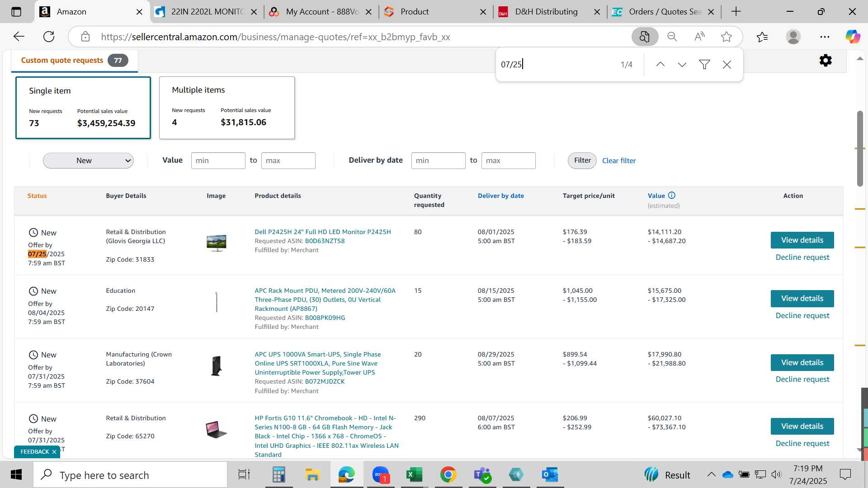Sort by Value column header
This screenshot has height=488, width=868.
click(x=656, y=196)
